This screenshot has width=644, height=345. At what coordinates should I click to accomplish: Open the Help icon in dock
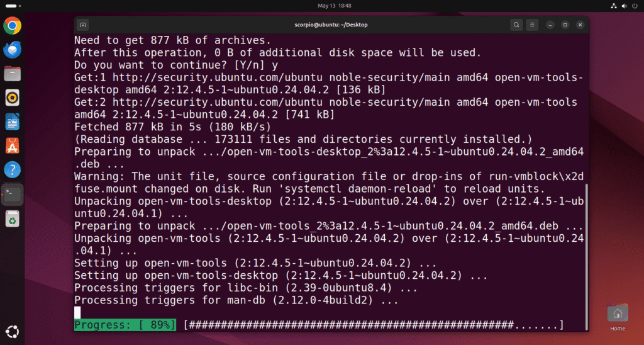click(13, 169)
